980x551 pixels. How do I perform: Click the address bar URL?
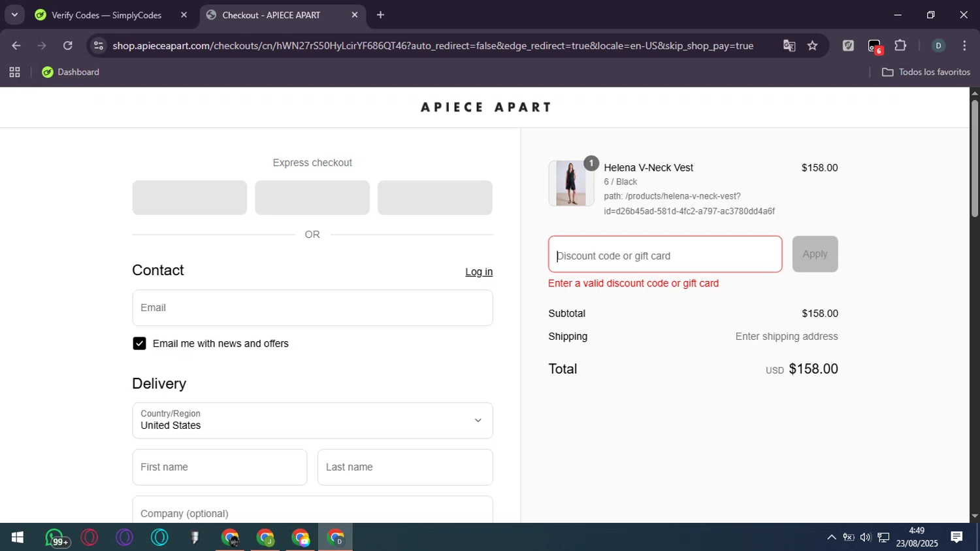tap(433, 46)
